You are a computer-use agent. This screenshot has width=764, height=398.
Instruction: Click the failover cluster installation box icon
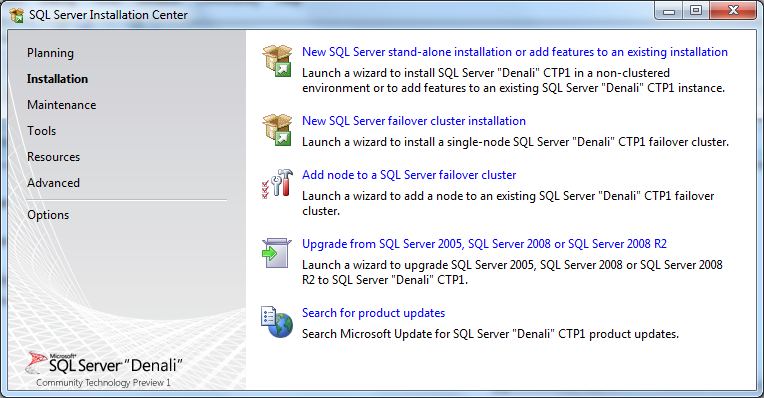point(277,130)
